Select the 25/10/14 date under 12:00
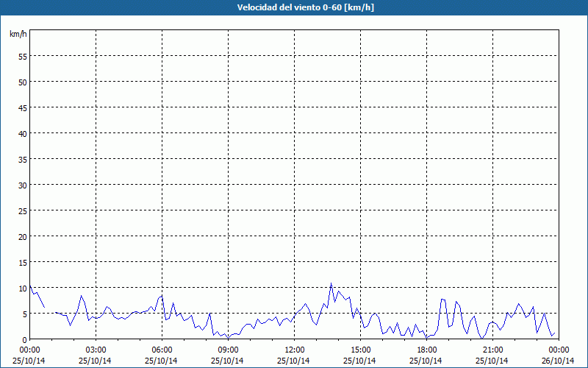588x368 pixels. coord(293,361)
